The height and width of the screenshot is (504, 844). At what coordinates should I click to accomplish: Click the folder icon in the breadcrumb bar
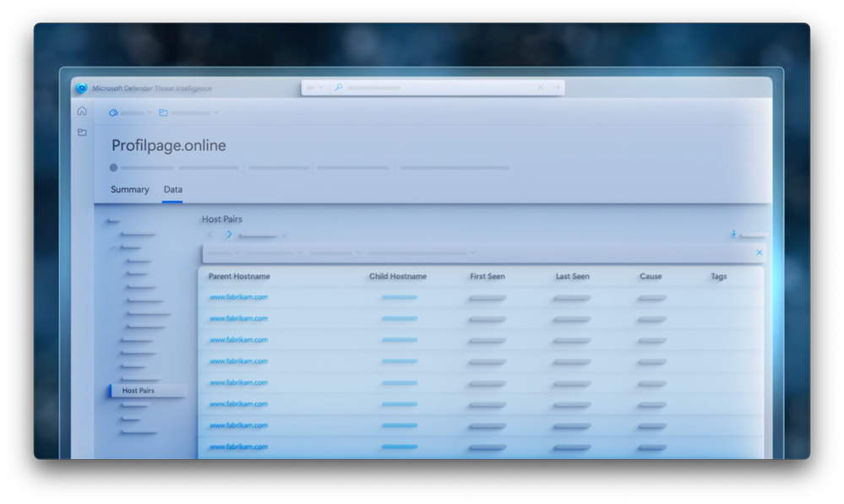tap(163, 113)
